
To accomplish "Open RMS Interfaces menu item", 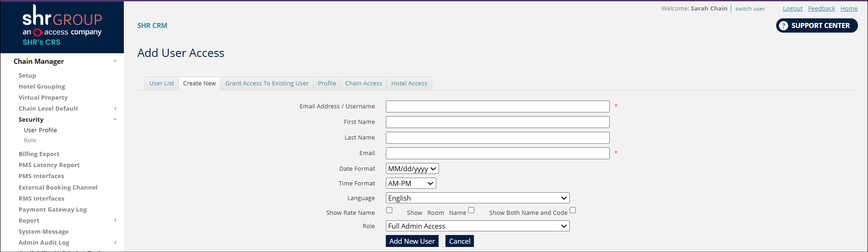I will click(x=41, y=198).
